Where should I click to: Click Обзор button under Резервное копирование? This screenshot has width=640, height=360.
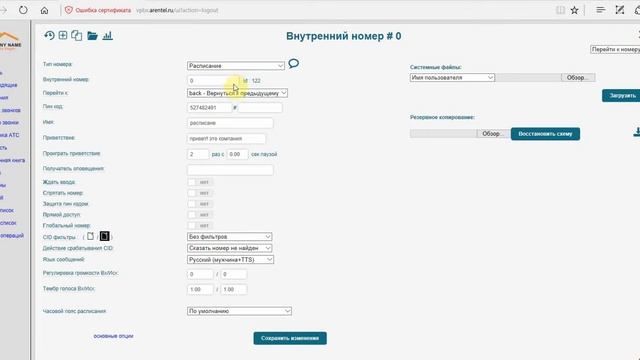point(493,134)
